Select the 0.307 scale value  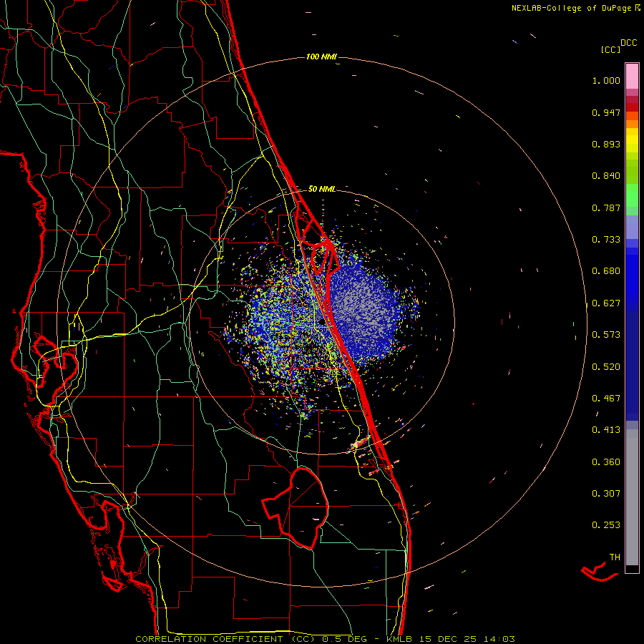(606, 494)
